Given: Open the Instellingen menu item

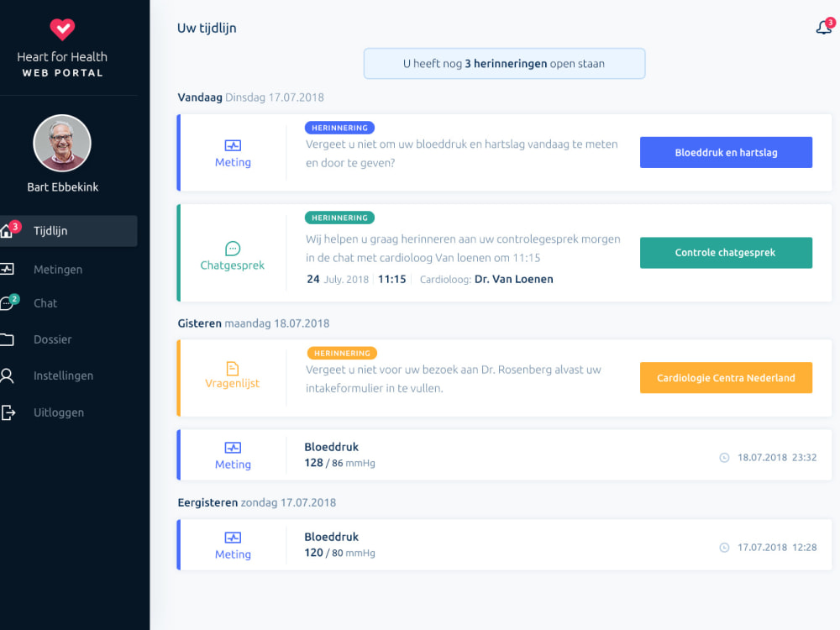Looking at the screenshot, I should pos(63,375).
